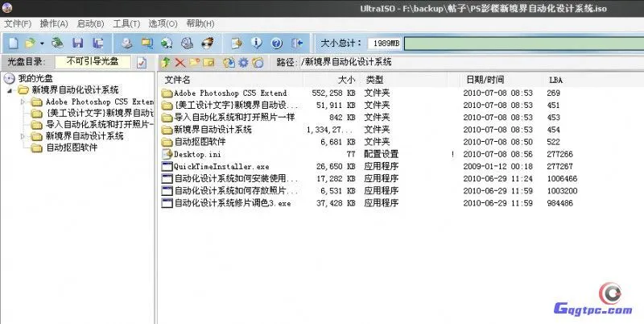Click the New Folder icon
This screenshot has height=324, width=644.
click(x=194, y=63)
